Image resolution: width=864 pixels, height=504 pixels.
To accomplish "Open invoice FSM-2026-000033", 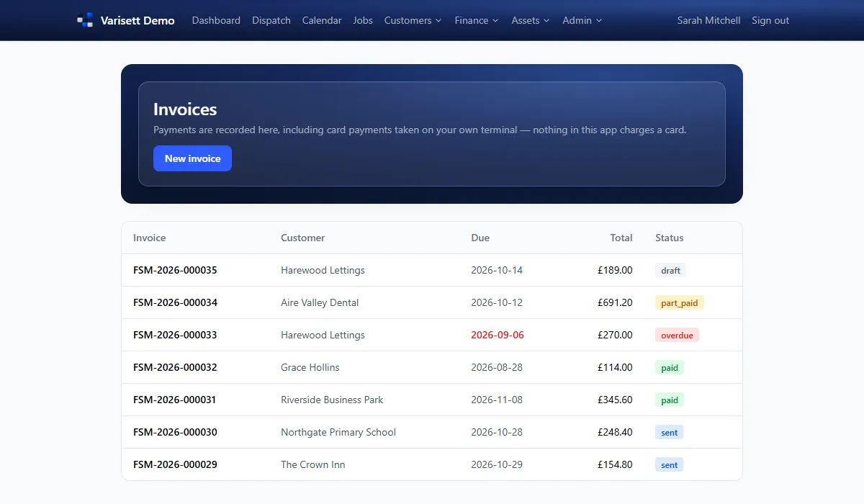I will (175, 335).
